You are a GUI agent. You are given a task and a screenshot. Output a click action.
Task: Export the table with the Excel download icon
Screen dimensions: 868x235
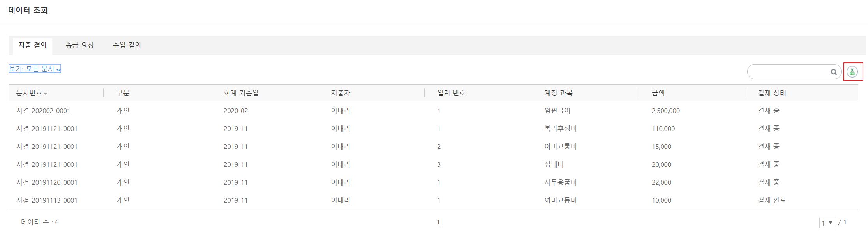point(852,72)
